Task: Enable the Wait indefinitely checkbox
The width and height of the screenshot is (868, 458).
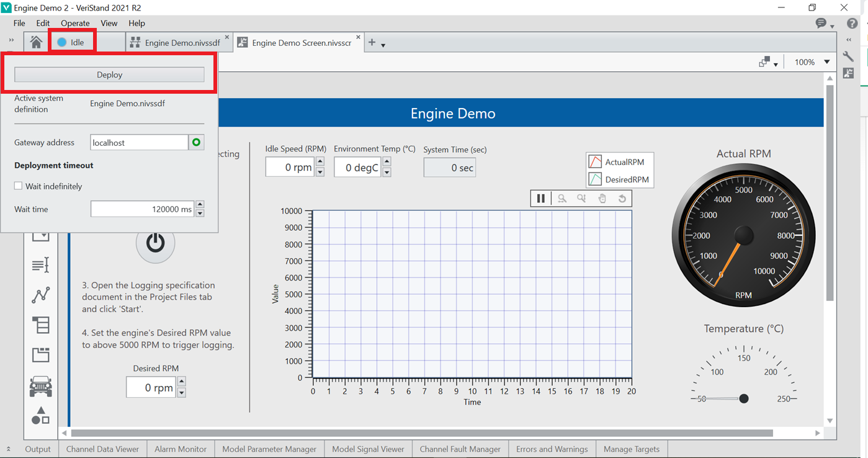Action: pyautogui.click(x=18, y=186)
